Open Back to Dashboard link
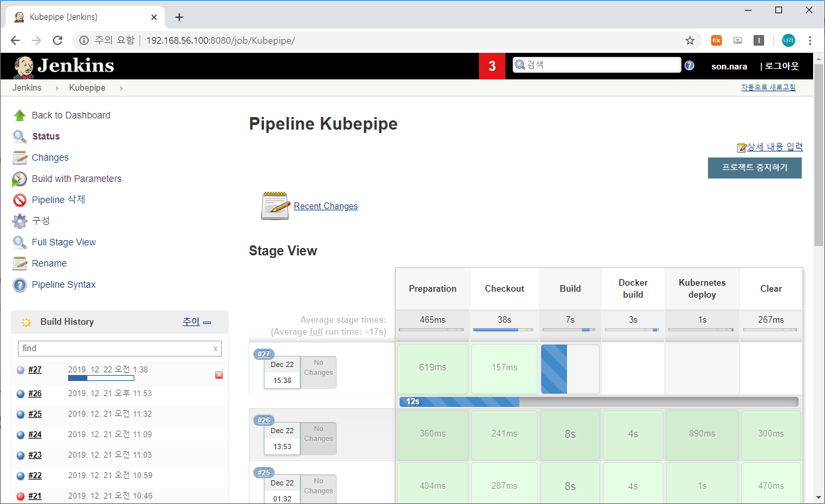The width and height of the screenshot is (825, 504). point(71,115)
